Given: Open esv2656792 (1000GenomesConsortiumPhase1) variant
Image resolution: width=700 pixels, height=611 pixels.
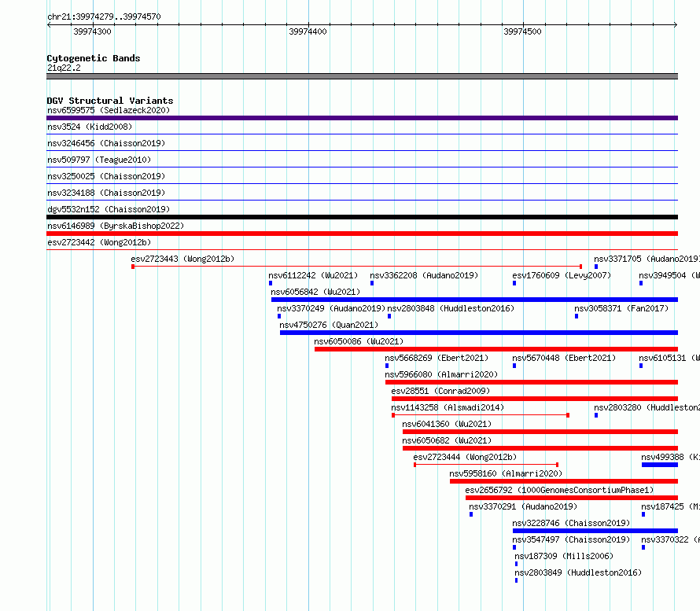Looking at the screenshot, I should (559, 490).
